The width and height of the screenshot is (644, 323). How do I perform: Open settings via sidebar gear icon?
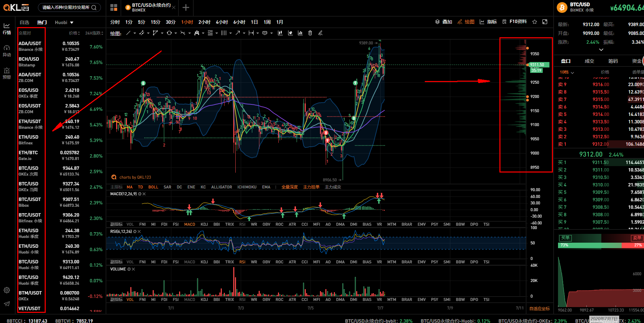tap(7, 290)
